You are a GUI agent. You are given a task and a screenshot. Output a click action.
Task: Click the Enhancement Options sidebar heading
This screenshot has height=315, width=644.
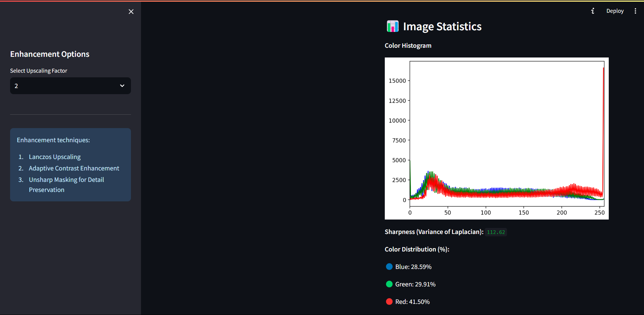(x=50, y=54)
